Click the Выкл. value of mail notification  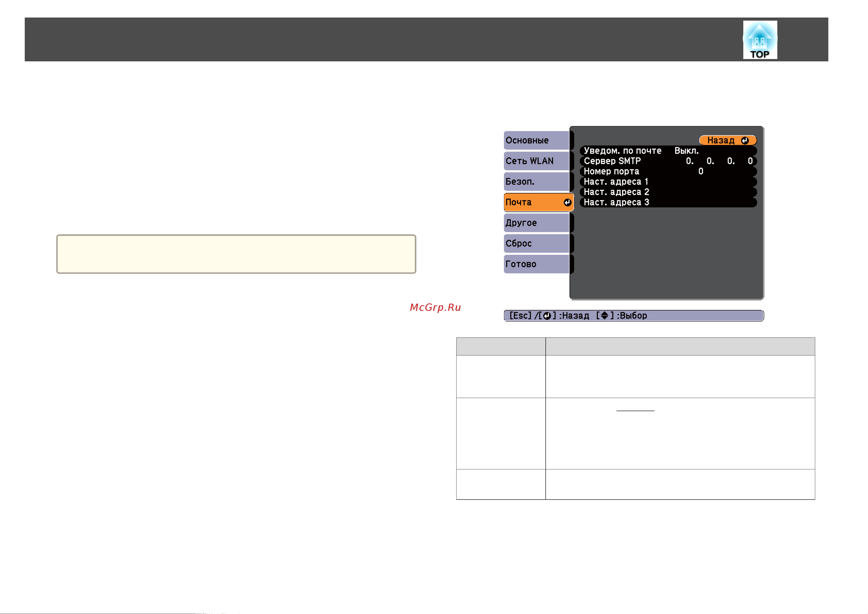[x=687, y=151]
